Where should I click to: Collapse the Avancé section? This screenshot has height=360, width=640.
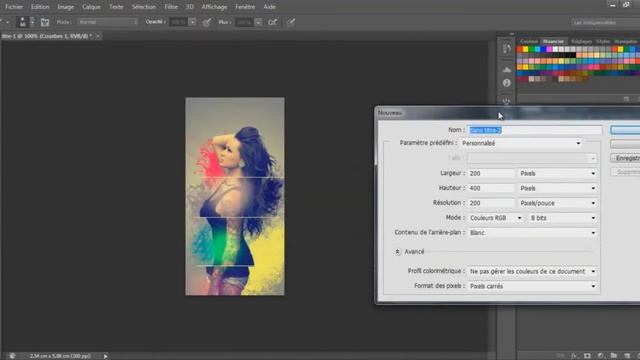[x=398, y=252]
